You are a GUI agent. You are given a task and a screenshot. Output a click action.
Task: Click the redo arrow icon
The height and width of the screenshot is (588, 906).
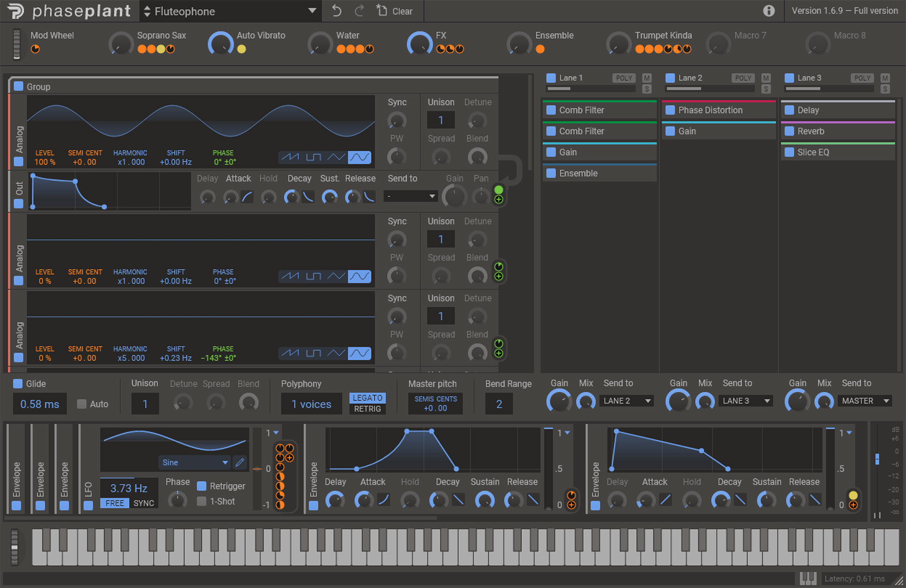(x=359, y=11)
